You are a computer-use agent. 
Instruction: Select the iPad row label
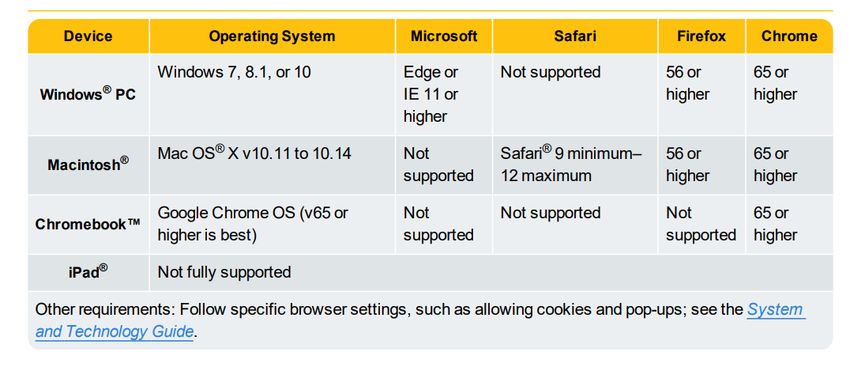tap(88, 272)
